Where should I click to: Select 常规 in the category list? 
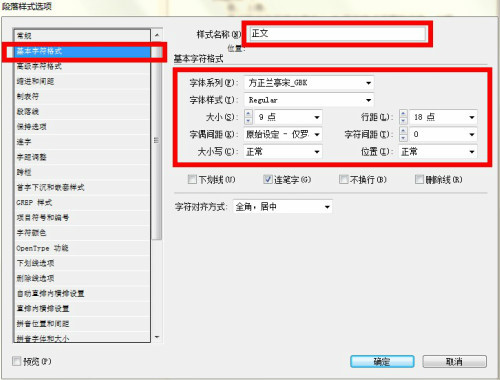(82, 36)
